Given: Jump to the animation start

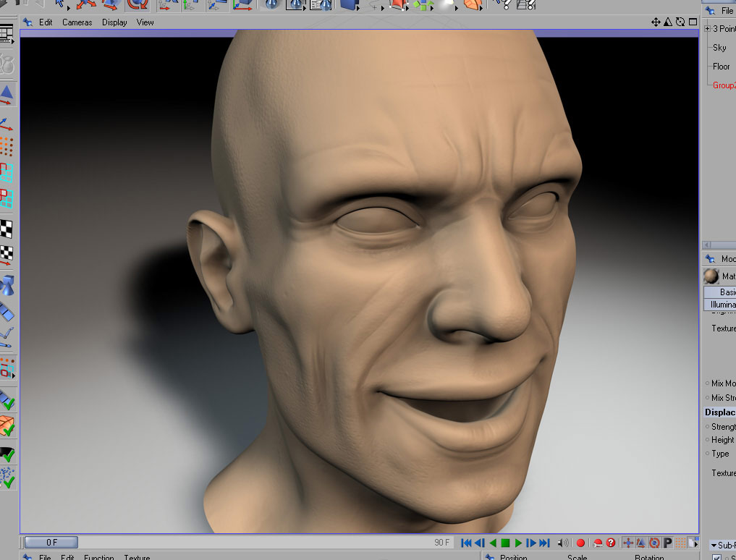Looking at the screenshot, I should click(466, 543).
